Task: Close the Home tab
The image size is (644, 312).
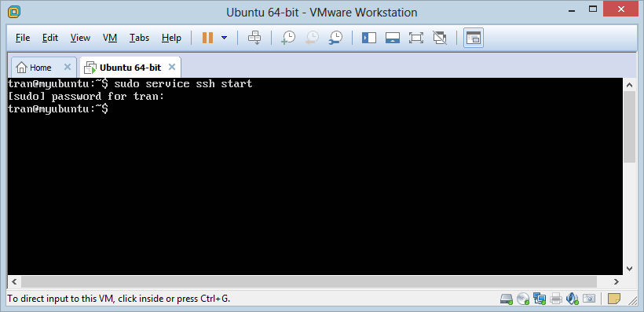Action: 68,67
